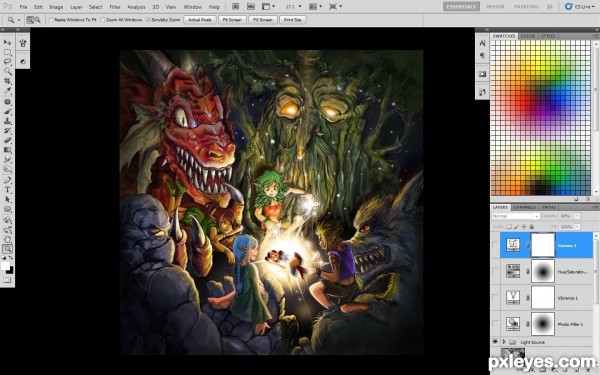Select the Zoom tool in the toolbox
The height and width of the screenshot is (375, 600).
[7, 249]
